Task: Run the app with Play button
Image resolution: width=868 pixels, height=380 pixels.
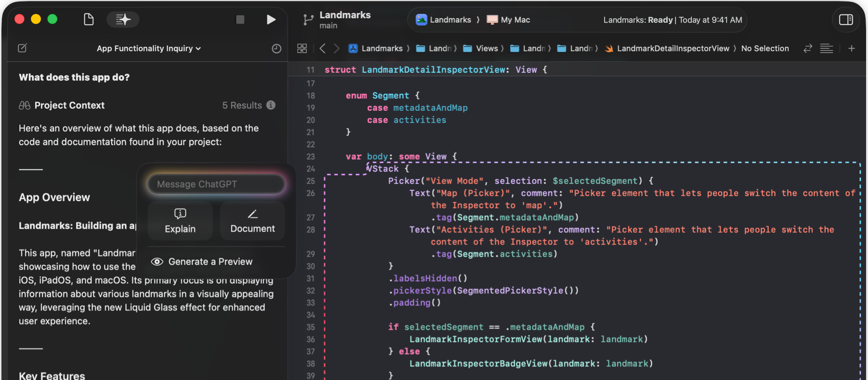Action: click(x=271, y=19)
